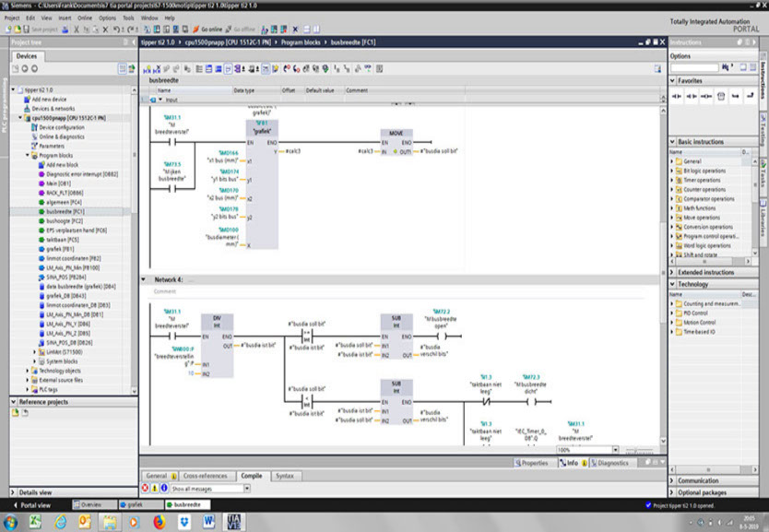Expand the Extended instructions section
This screenshot has height=532, width=769.
pos(673,272)
